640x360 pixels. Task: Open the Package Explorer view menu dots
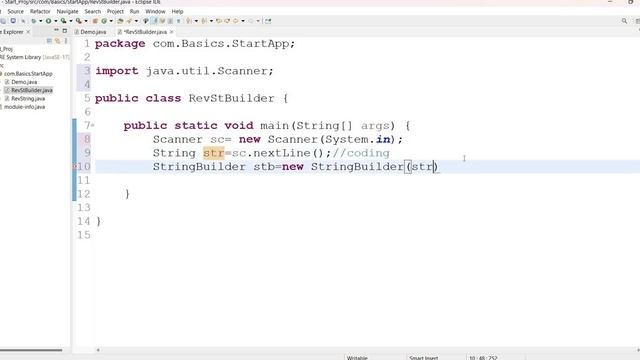[x=66, y=41]
